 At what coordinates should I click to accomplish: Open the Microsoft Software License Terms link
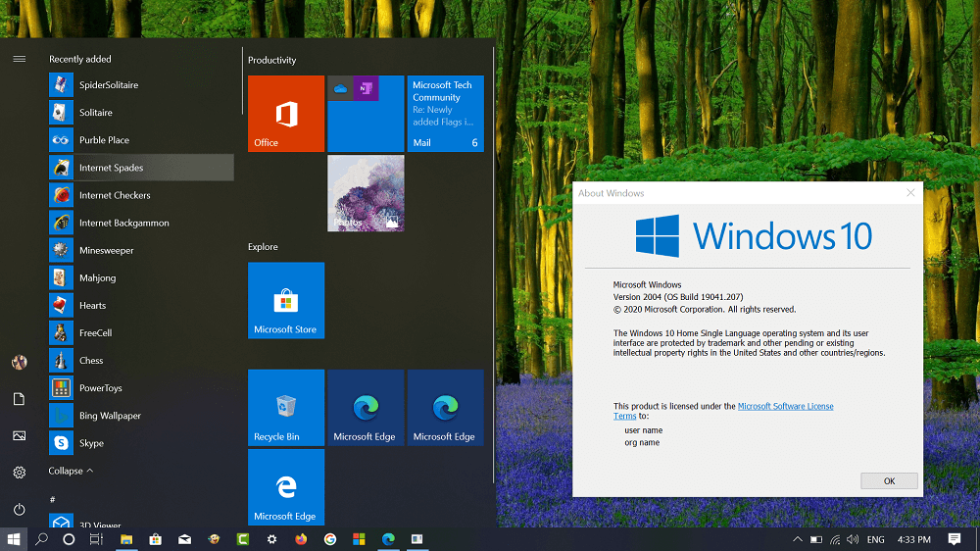pos(785,406)
